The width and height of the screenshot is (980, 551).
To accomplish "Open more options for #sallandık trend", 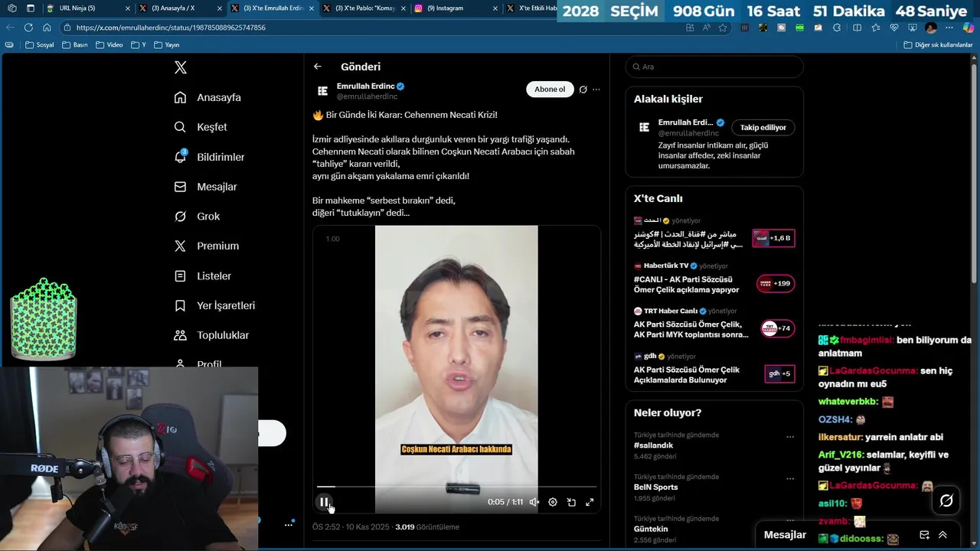I will (x=790, y=438).
